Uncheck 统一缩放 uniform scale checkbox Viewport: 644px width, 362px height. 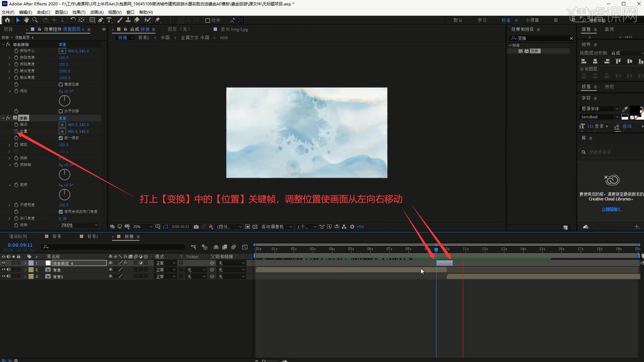pyautogui.click(x=61, y=138)
